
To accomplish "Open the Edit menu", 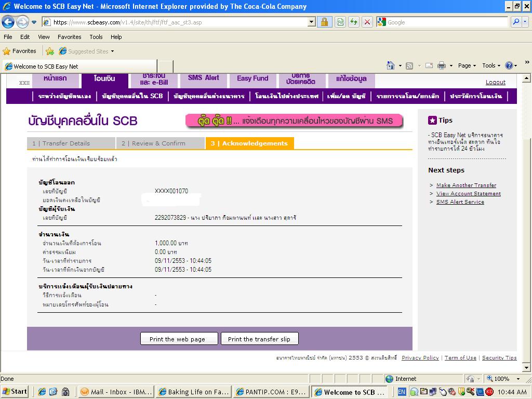I will 25,37.
